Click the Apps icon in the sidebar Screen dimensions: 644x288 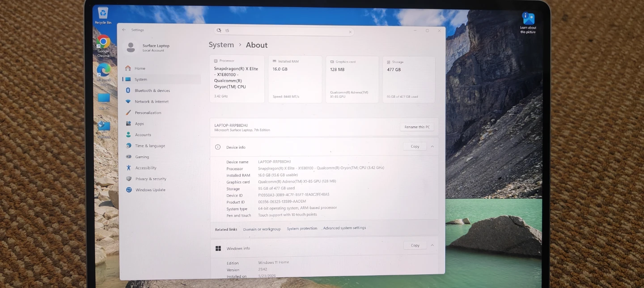coord(128,124)
